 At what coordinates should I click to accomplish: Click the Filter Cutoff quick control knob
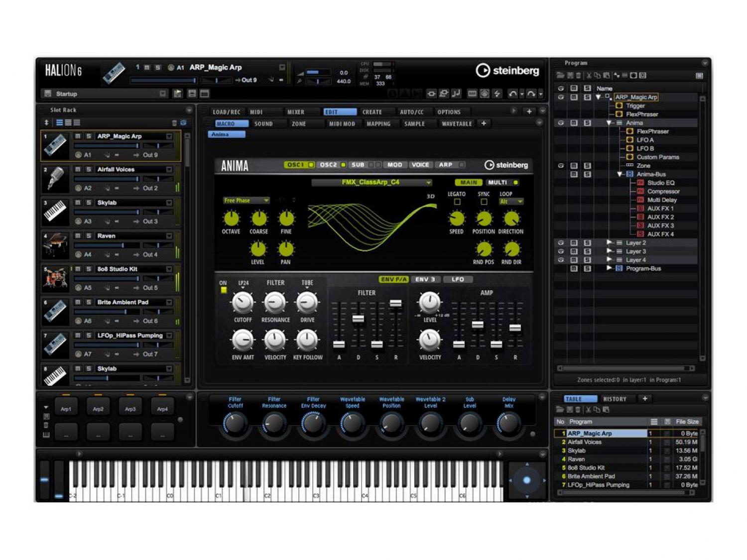[x=235, y=424]
